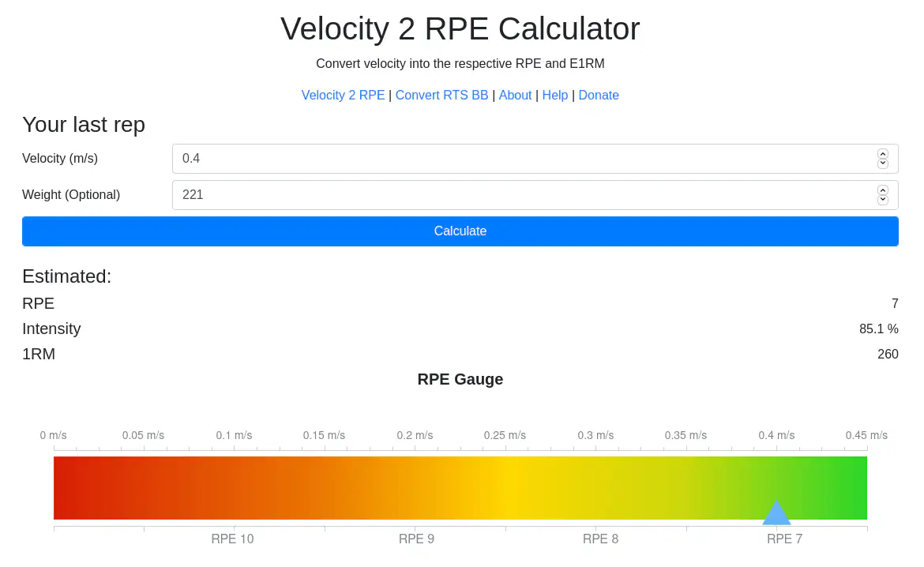
Task: Open the About page
Action: click(x=515, y=95)
